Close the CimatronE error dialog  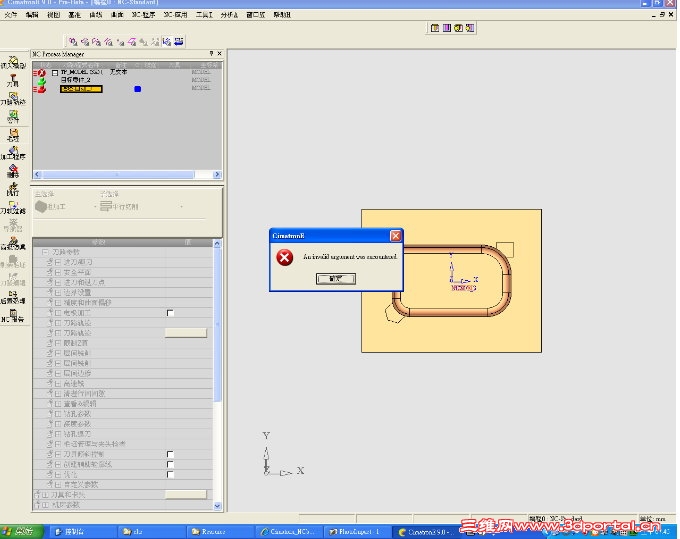pos(396,236)
